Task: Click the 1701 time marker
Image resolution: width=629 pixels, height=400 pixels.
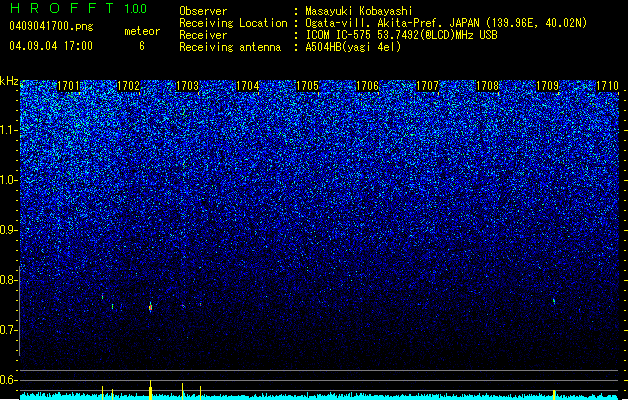Action: [x=68, y=86]
